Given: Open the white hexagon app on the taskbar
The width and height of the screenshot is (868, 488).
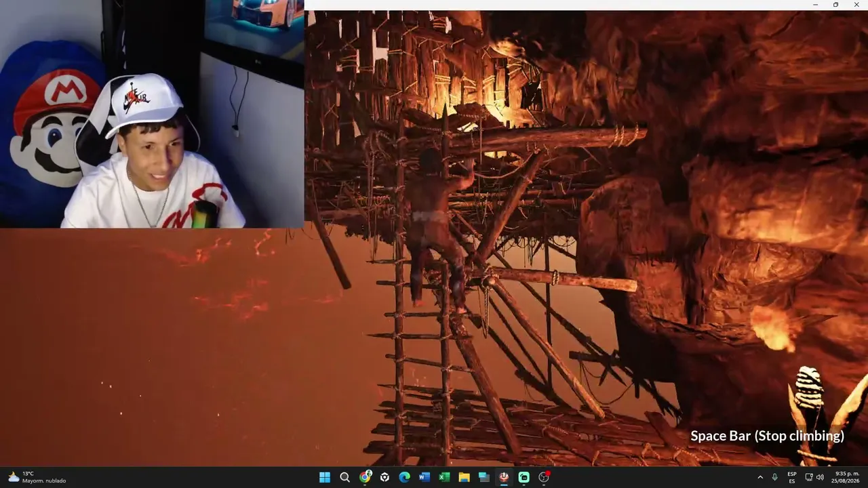Looking at the screenshot, I should tap(384, 477).
